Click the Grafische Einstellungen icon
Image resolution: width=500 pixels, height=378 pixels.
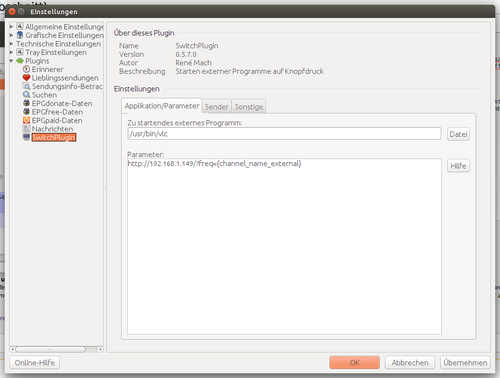[20, 35]
